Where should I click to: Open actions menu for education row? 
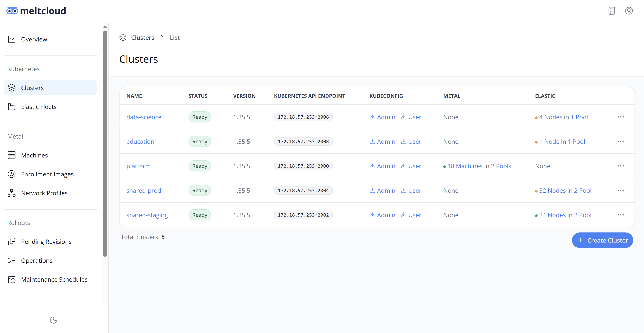(621, 141)
